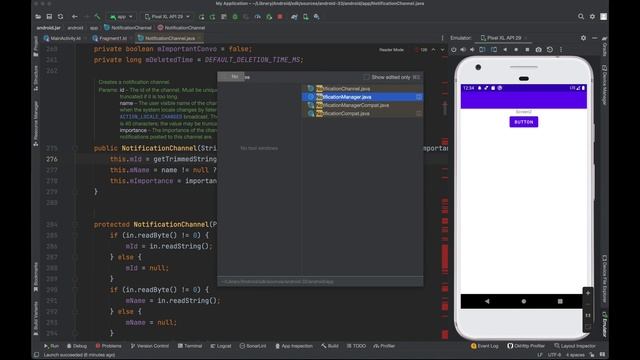This screenshot has height=360, width=640.
Task: Open emulator extended controls three-dot menu
Action: coord(561,49)
